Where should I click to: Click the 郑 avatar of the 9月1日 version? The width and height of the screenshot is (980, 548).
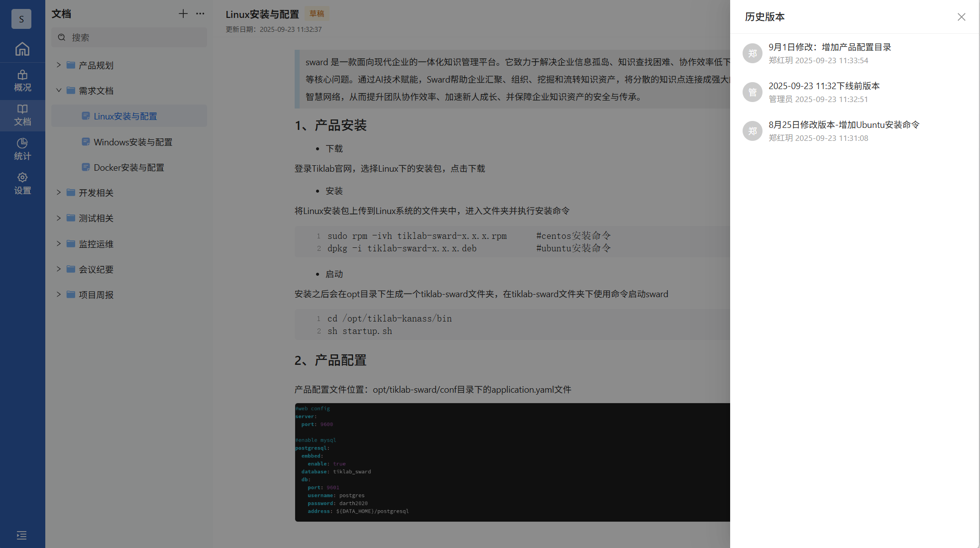click(x=753, y=53)
